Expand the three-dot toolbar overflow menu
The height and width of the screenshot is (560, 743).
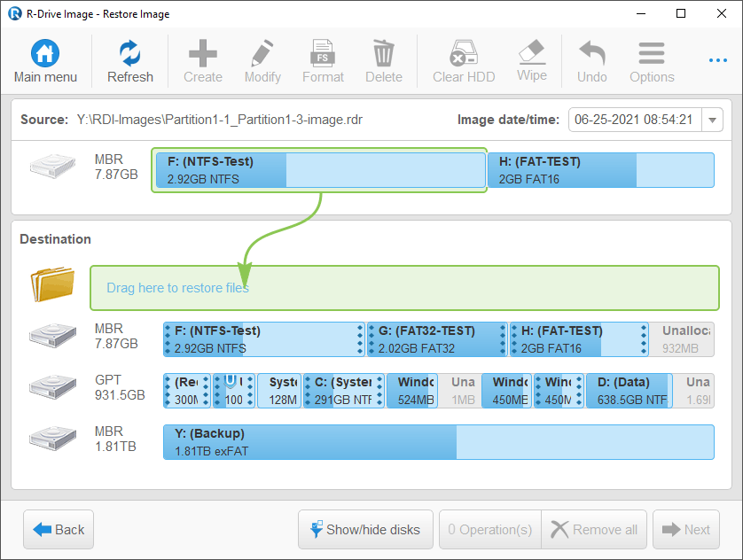tap(717, 60)
